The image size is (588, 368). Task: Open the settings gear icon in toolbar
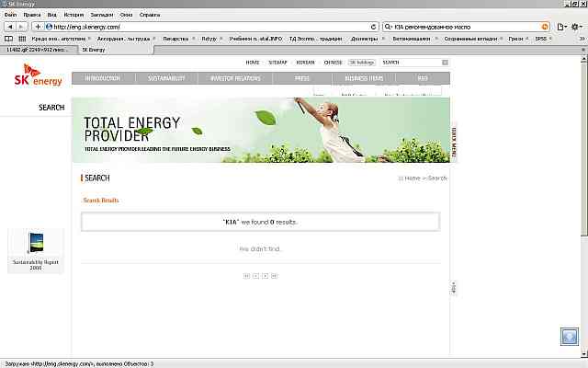click(576, 27)
